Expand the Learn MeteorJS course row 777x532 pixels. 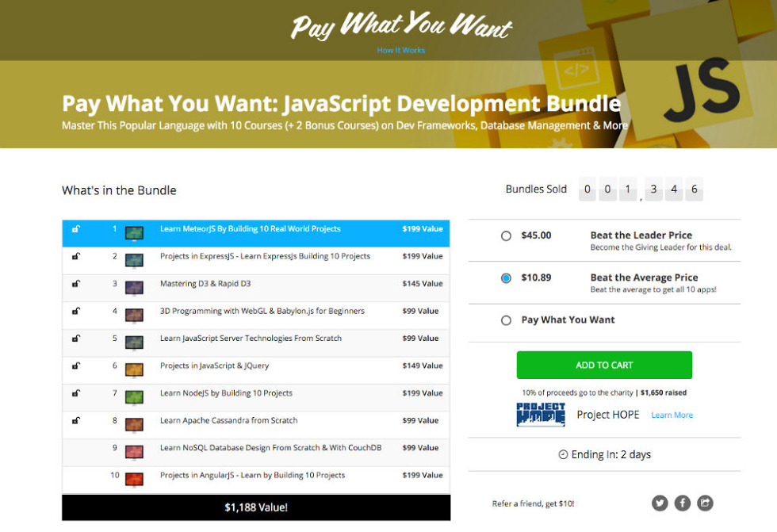pyautogui.click(x=250, y=229)
